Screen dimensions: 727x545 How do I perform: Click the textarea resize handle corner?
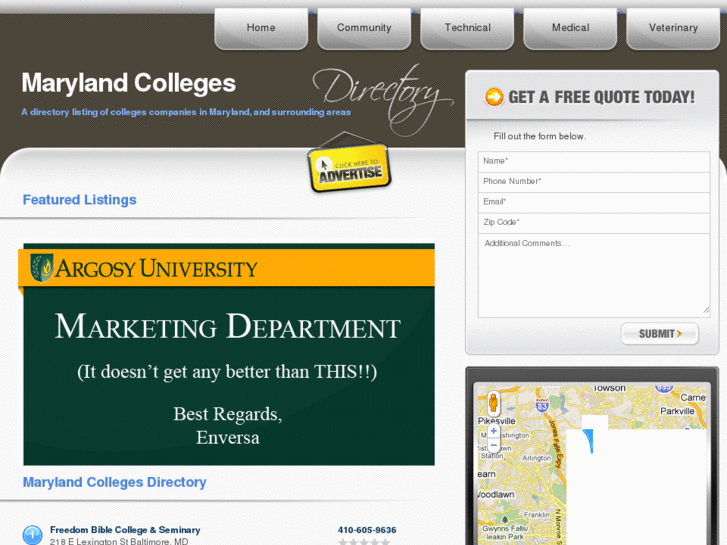point(706,310)
